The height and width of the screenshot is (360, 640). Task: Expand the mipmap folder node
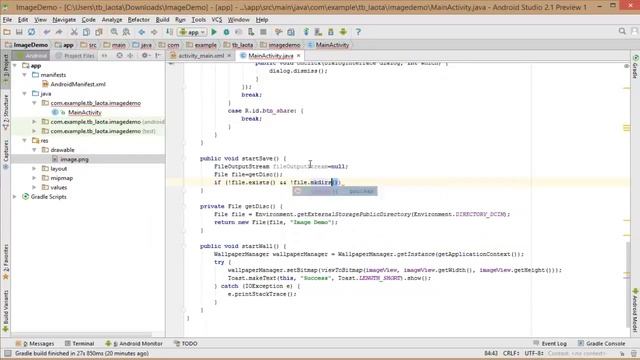(x=34, y=178)
